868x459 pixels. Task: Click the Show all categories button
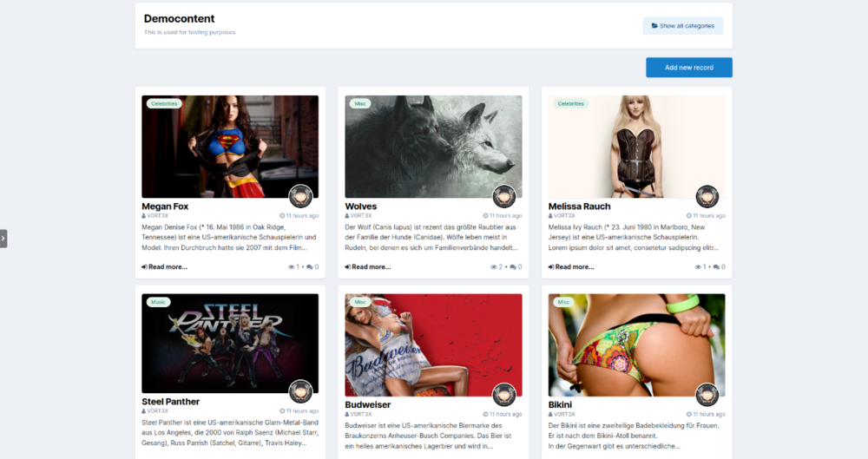(x=682, y=26)
